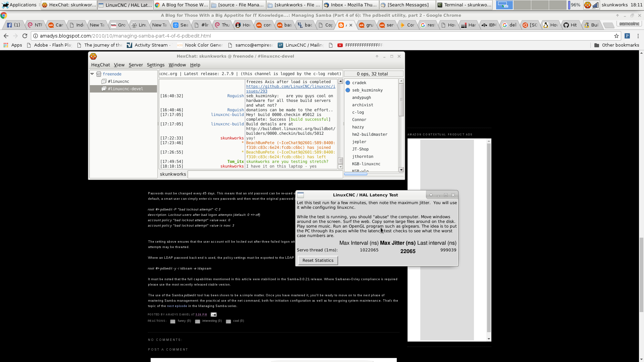
Task: Tick the interesting reaction box
Action: 198,321
